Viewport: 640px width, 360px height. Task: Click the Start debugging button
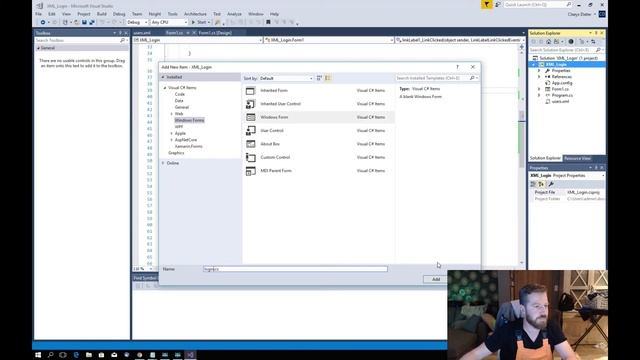click(x=200, y=22)
